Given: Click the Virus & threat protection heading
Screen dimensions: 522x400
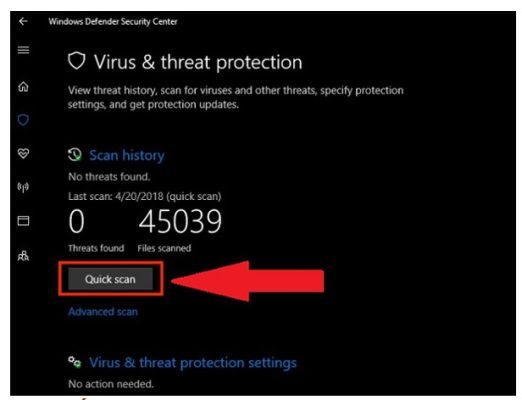Looking at the screenshot, I should pyautogui.click(x=198, y=62).
